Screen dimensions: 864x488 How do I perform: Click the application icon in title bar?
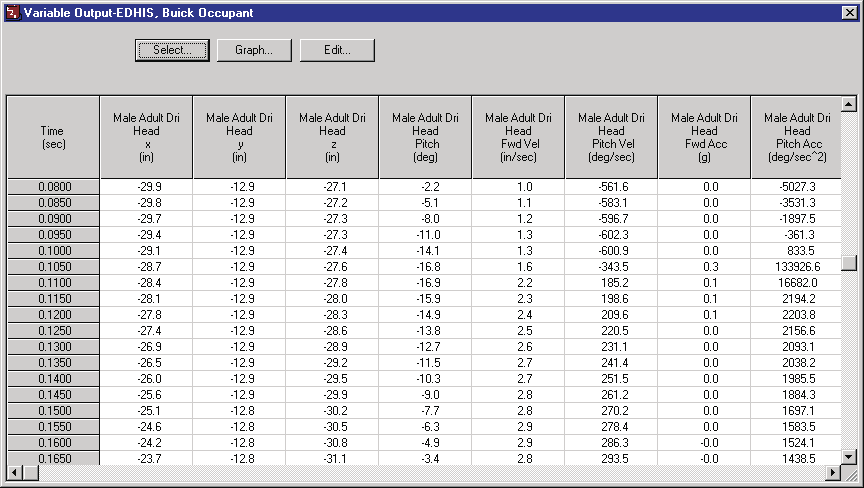point(12,12)
